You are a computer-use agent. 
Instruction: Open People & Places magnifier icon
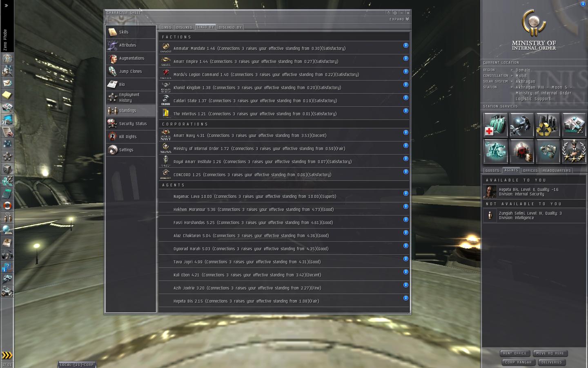pyautogui.click(x=7, y=71)
